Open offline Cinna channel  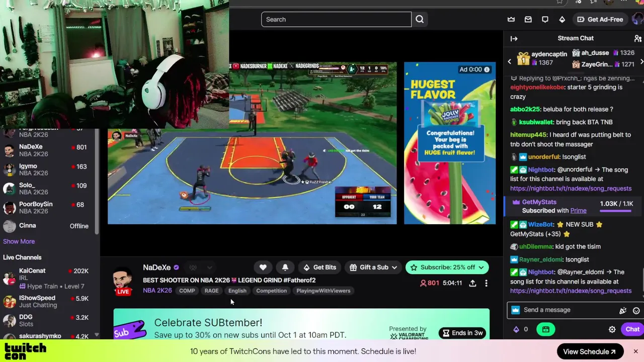[48, 226]
